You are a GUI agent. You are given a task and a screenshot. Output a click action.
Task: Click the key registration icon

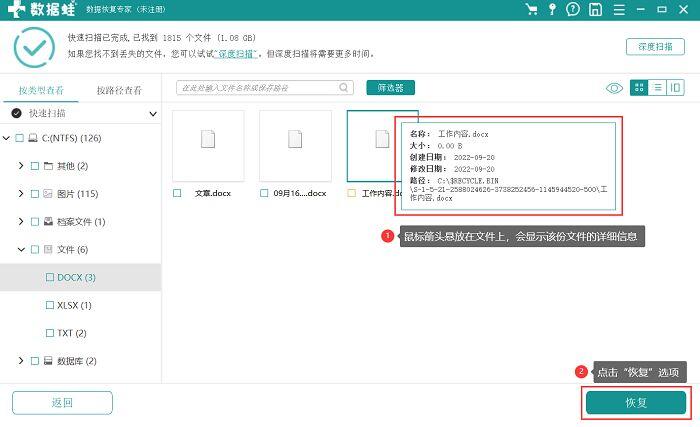point(552,9)
